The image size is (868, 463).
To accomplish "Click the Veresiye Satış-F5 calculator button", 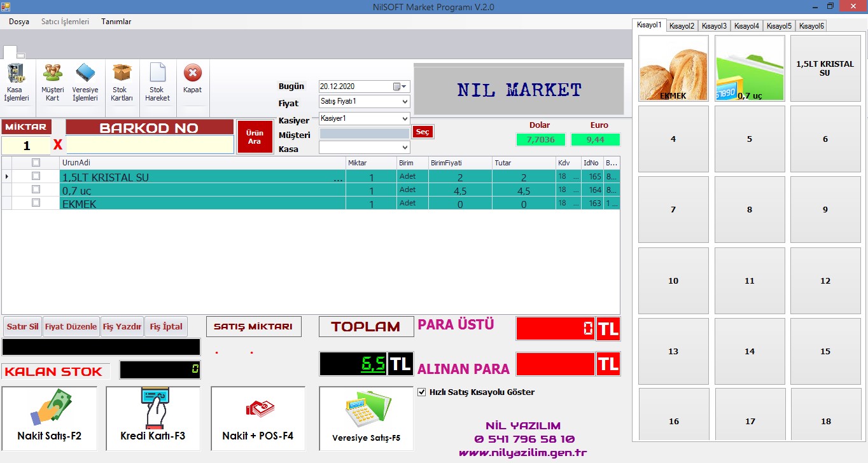I will (x=366, y=418).
